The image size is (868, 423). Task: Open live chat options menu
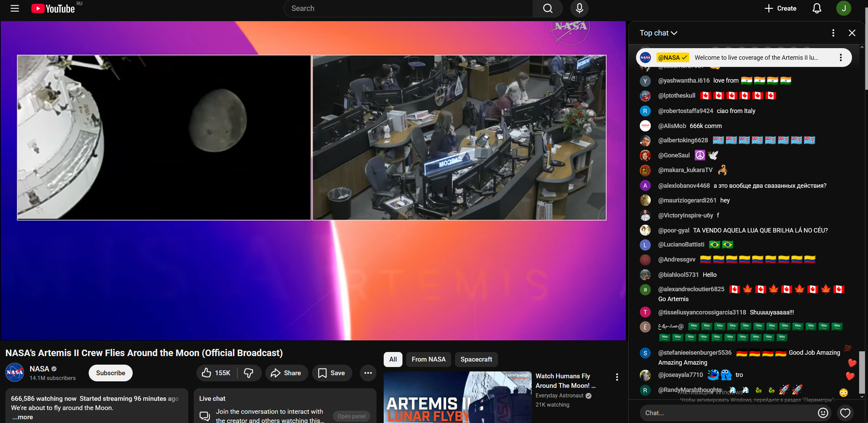(833, 33)
